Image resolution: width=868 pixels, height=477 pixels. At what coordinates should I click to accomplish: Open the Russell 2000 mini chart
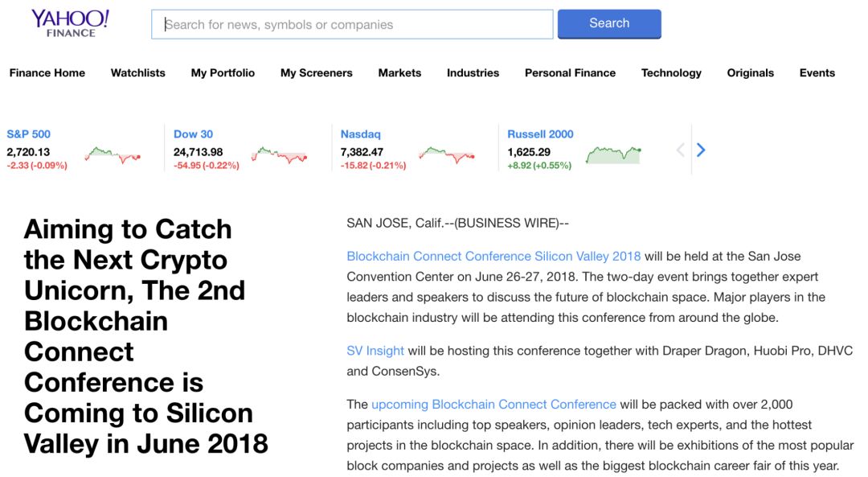click(x=613, y=154)
